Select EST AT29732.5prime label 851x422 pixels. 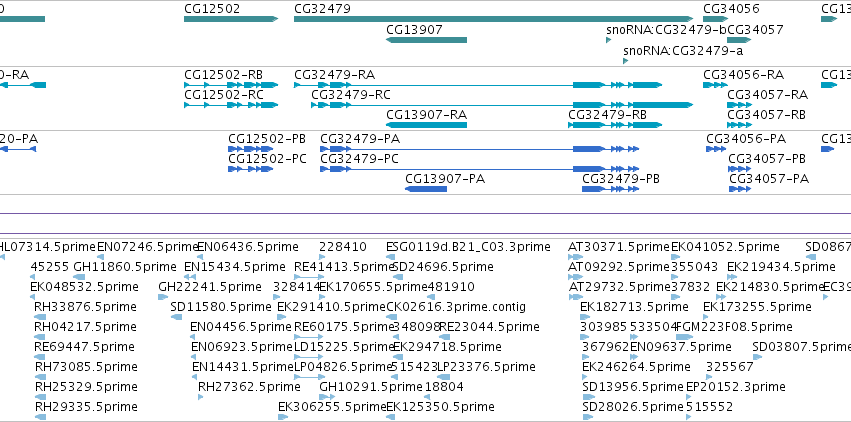coord(619,286)
